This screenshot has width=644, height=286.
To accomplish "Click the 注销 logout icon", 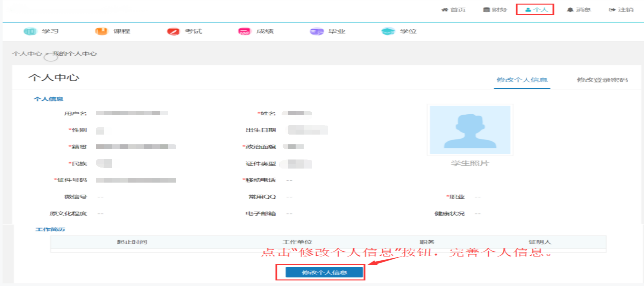I will (612, 10).
